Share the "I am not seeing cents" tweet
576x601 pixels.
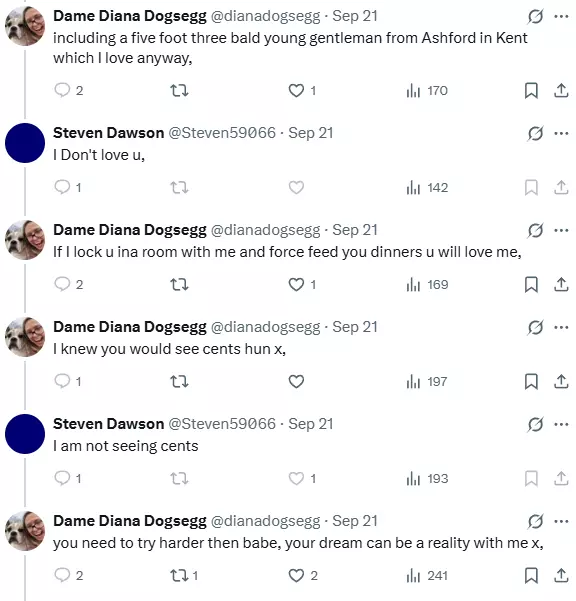[561, 478]
